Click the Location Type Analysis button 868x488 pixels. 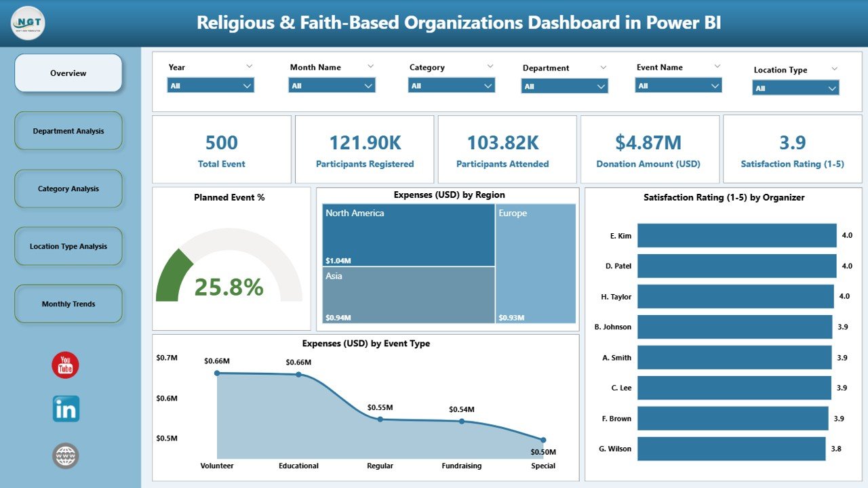(68, 246)
